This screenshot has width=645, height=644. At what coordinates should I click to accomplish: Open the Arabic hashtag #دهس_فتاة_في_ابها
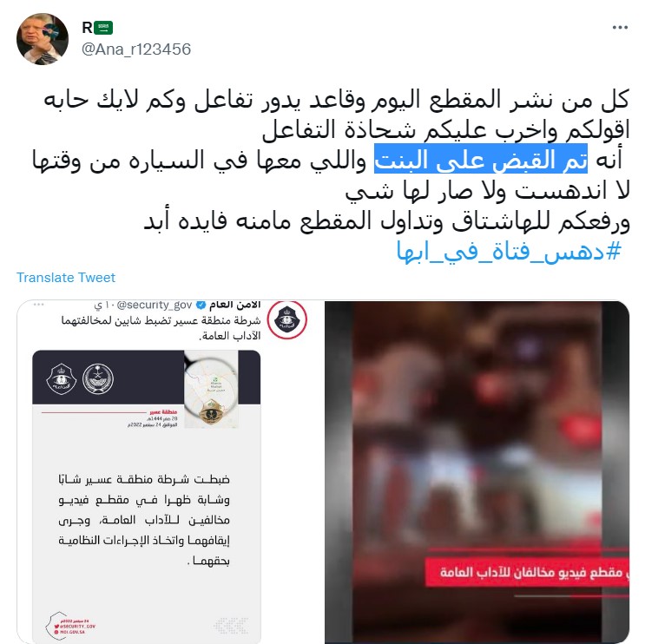[509, 252]
